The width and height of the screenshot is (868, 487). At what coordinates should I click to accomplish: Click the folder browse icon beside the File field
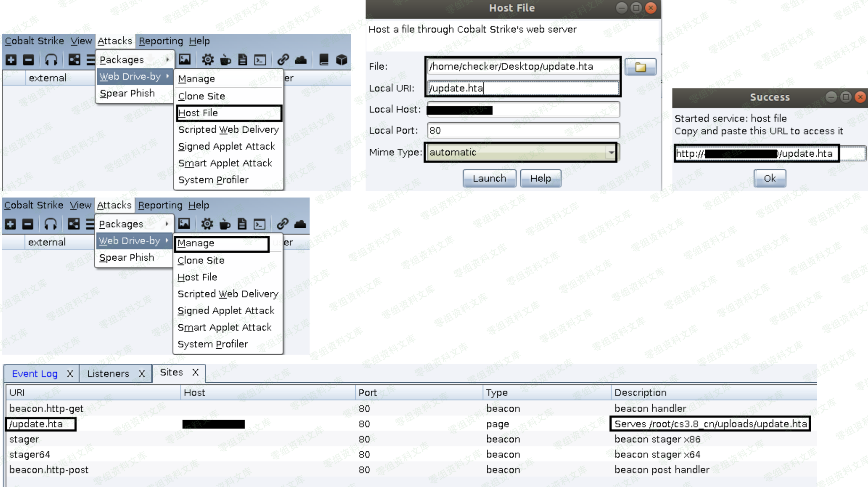(640, 67)
